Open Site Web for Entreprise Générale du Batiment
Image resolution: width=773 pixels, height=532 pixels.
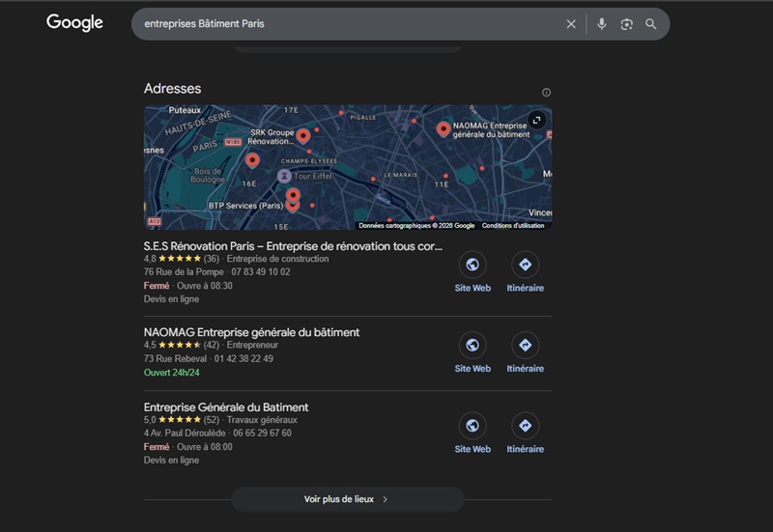coord(472,433)
